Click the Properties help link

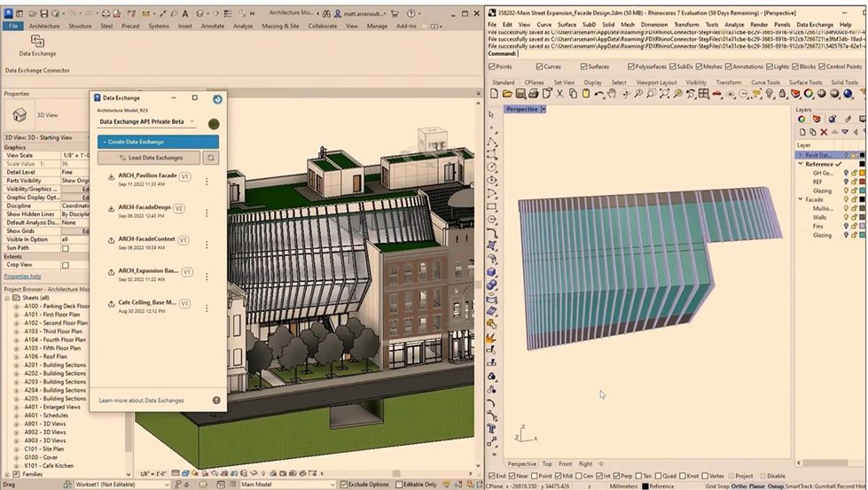[23, 276]
